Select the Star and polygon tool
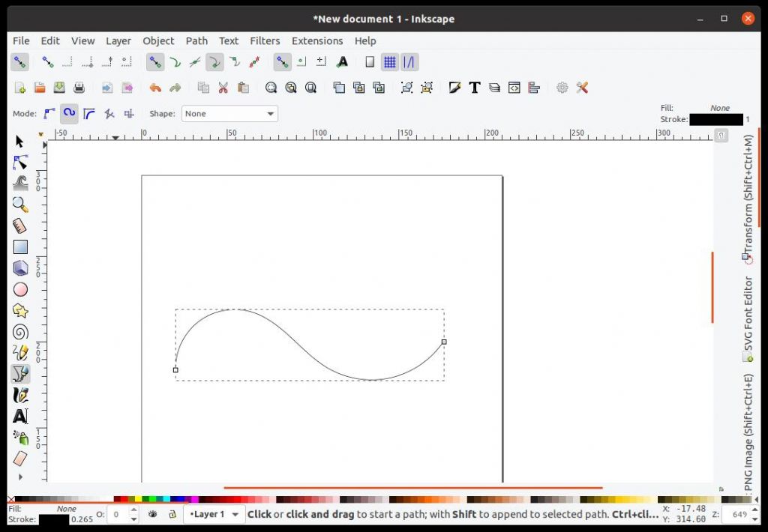 (x=20, y=311)
